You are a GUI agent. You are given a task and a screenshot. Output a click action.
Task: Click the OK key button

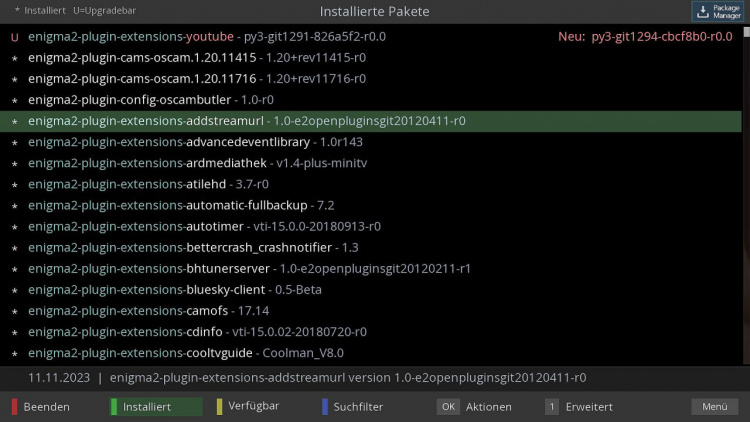point(448,407)
